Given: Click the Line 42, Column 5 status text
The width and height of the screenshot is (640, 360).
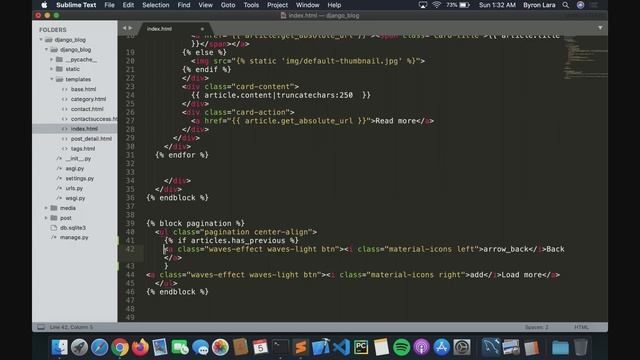Looking at the screenshot, I should pos(71,327).
